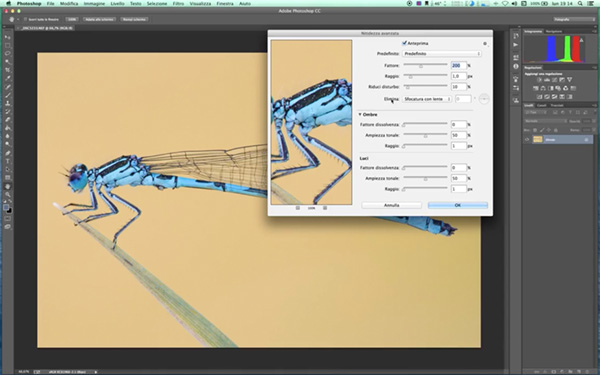Choose the Crop tool
The width and height of the screenshot is (600, 375).
point(8,70)
